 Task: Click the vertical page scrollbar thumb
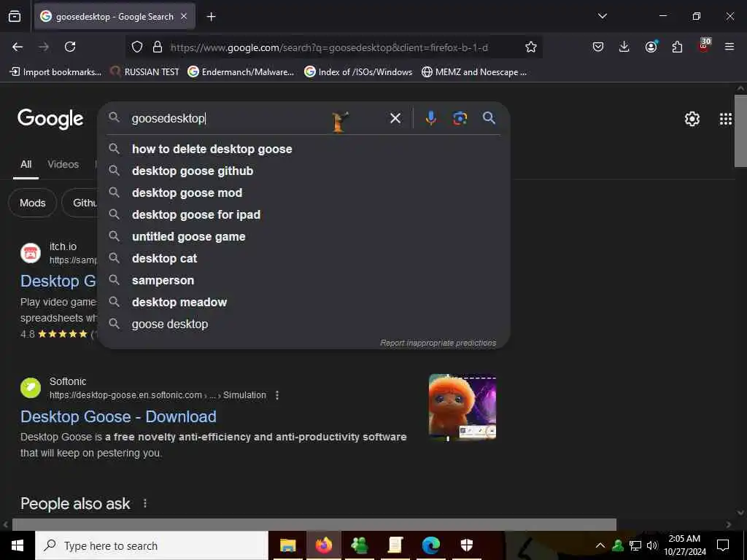[x=740, y=131]
